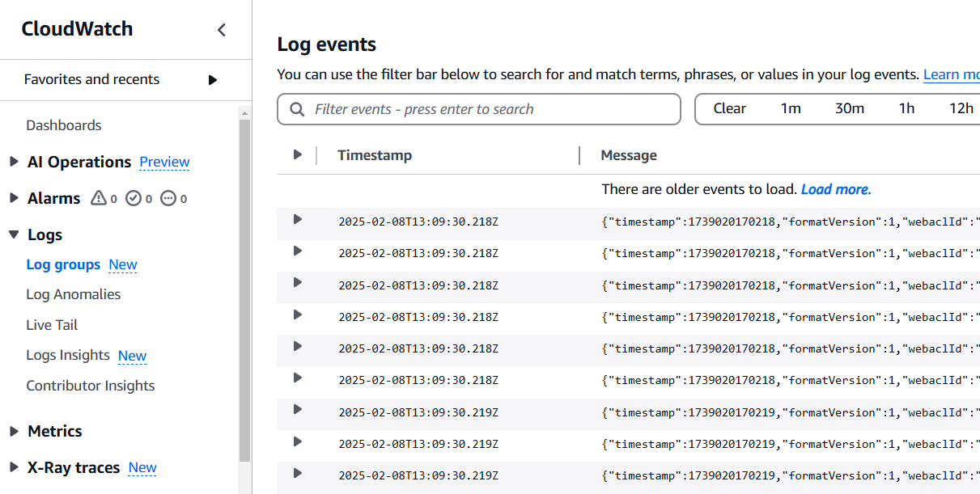Focus the Filter events search field
Viewport: 980px width, 494px height.
(479, 109)
